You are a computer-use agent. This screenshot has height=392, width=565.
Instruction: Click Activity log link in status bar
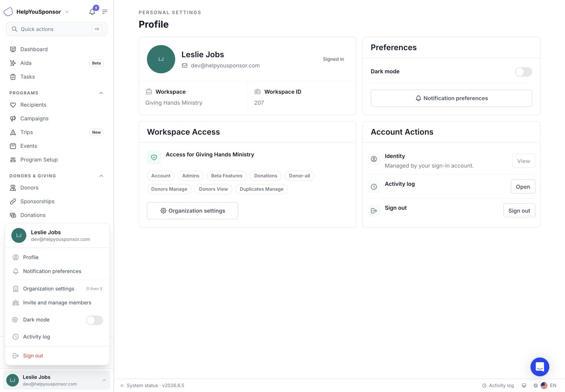pyautogui.click(x=498, y=386)
